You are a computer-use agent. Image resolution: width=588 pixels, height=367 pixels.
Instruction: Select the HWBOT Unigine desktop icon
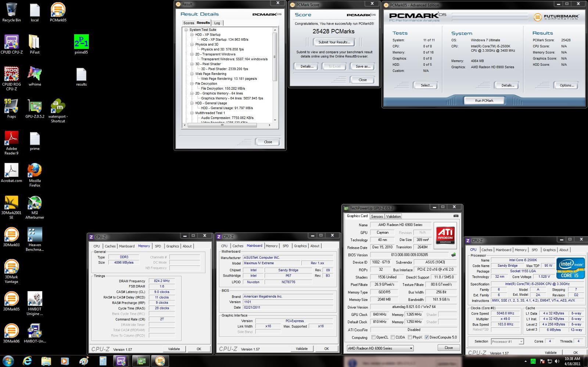35,303
